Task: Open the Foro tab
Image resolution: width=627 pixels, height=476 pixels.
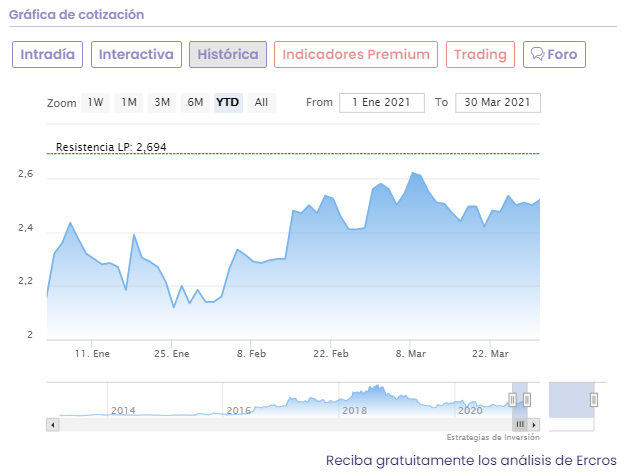Action: coord(554,54)
